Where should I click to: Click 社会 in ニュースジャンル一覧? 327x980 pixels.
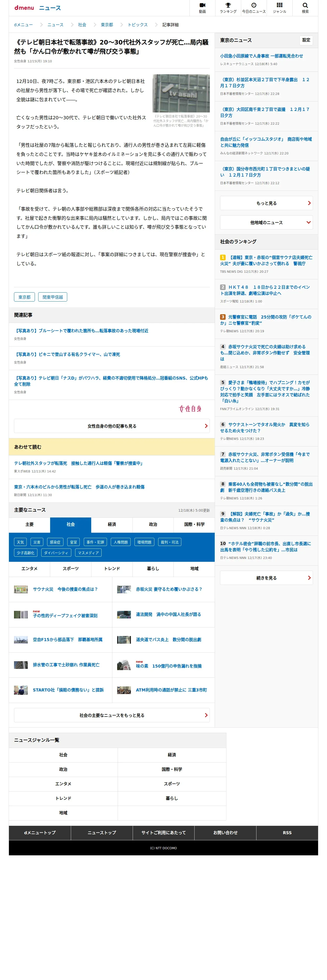point(63,755)
